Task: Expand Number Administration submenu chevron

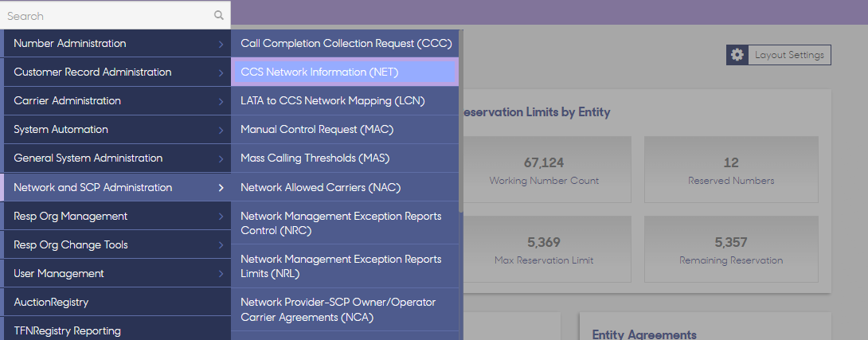Action: [221, 44]
